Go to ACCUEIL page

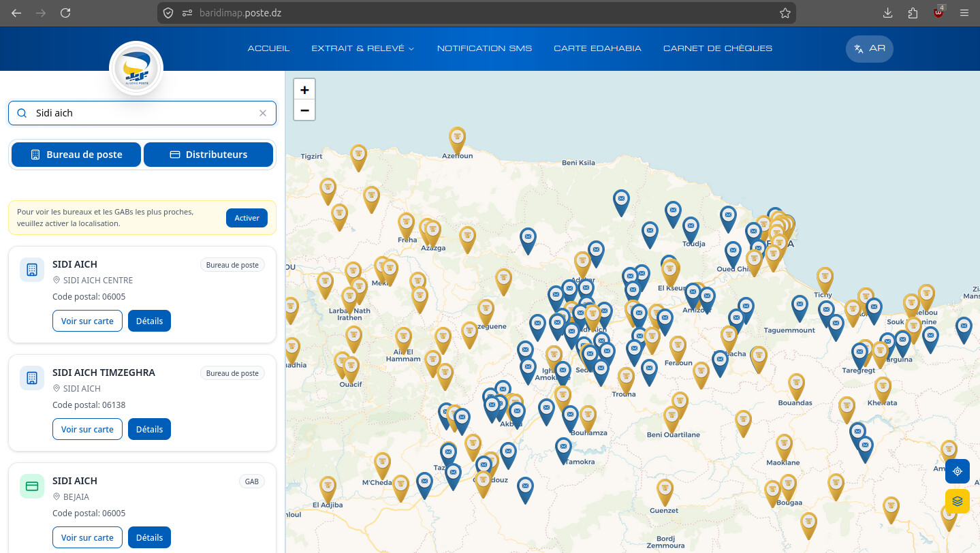coord(268,48)
